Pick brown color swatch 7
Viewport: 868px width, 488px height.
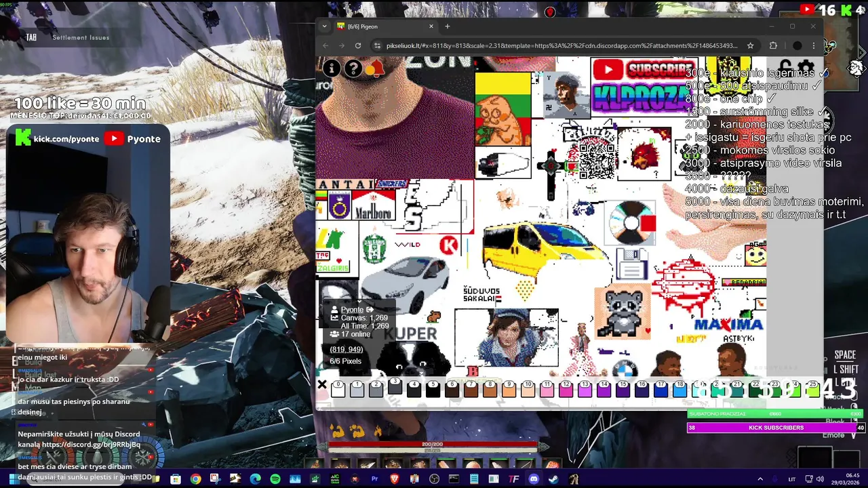[x=471, y=388]
